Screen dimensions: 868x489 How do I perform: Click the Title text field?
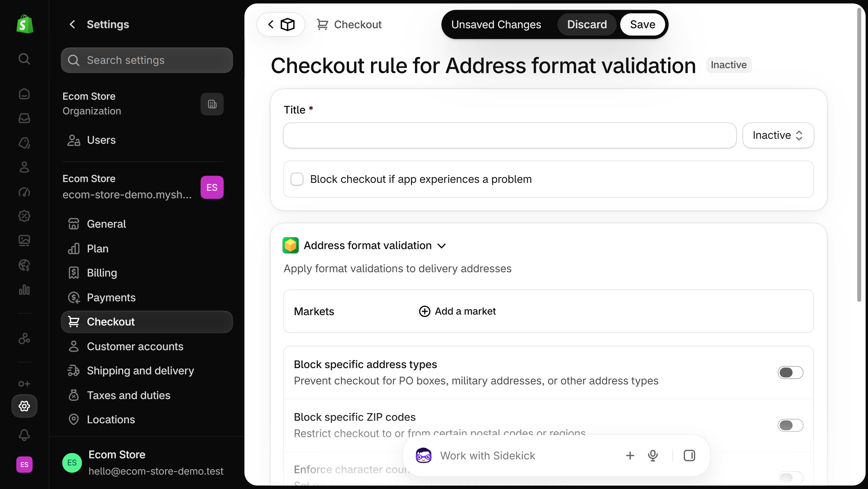pos(510,136)
